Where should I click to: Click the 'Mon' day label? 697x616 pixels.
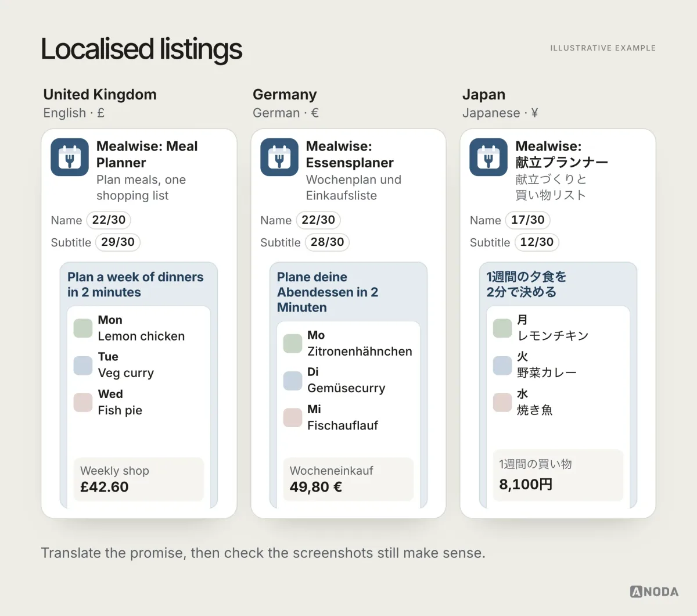pos(110,320)
